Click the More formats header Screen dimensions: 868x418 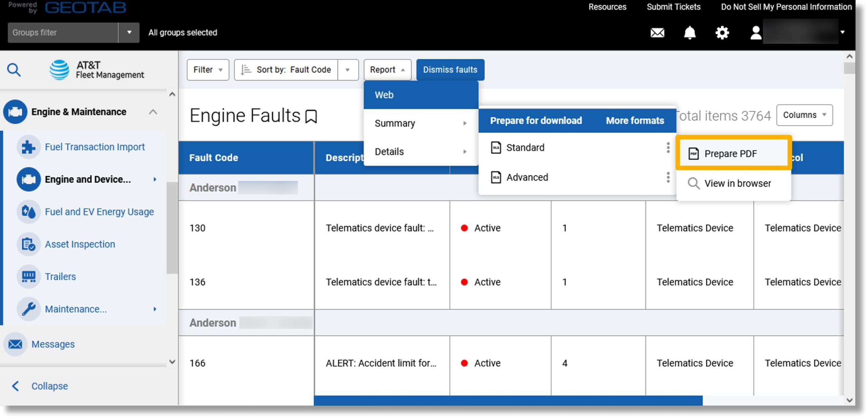635,120
